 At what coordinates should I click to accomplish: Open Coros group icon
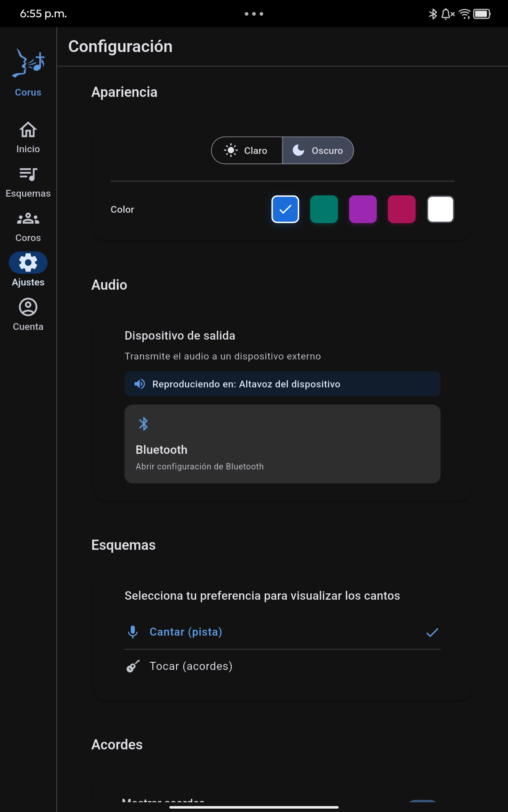tap(28, 218)
